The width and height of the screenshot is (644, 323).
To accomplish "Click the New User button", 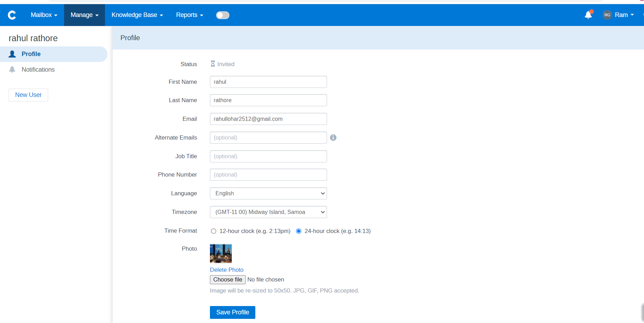I will click(28, 95).
